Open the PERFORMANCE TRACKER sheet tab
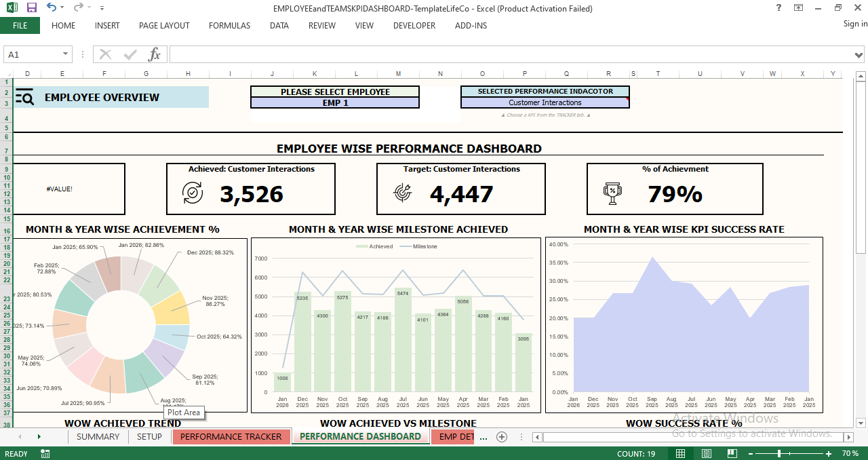The width and height of the screenshot is (868, 460). coord(231,437)
